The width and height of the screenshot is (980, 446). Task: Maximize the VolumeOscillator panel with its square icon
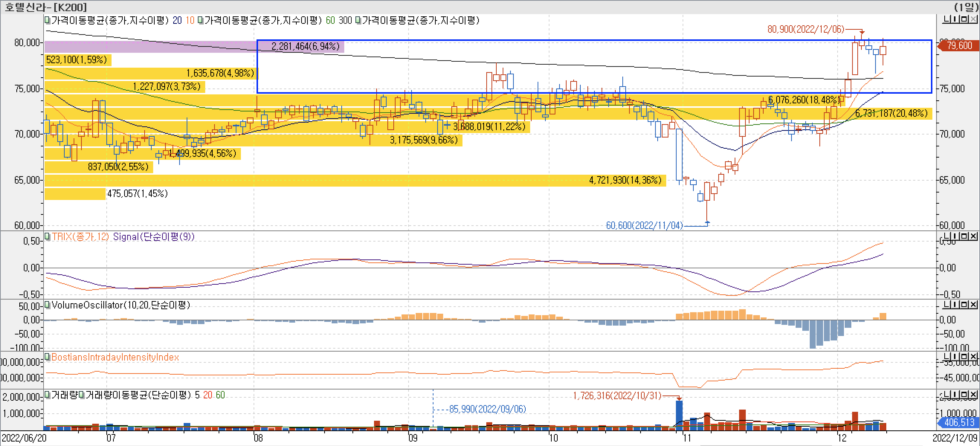point(965,304)
